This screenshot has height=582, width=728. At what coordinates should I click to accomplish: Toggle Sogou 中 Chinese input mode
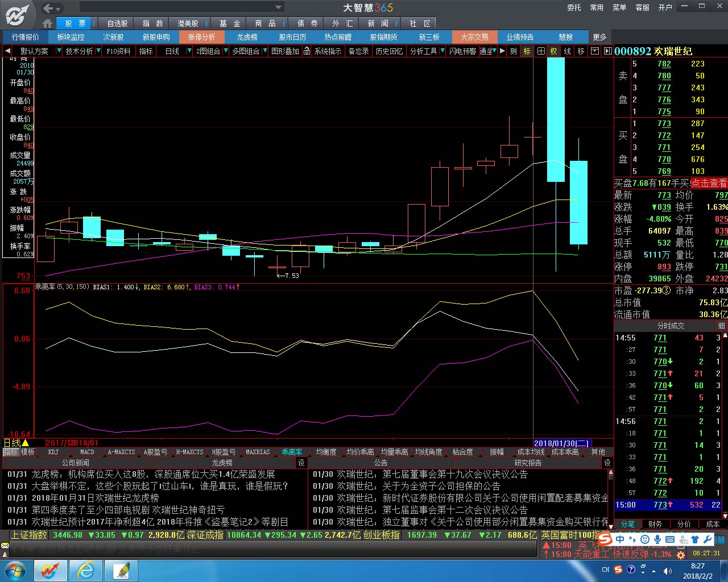(620, 539)
